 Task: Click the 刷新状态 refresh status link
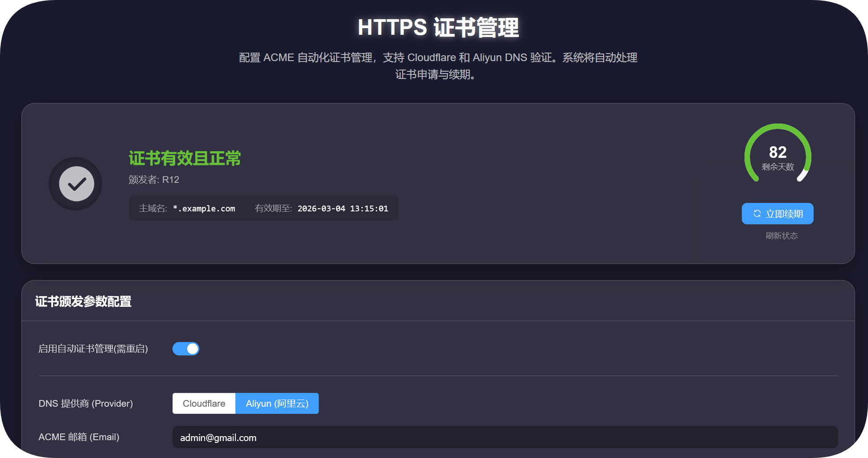click(x=781, y=236)
